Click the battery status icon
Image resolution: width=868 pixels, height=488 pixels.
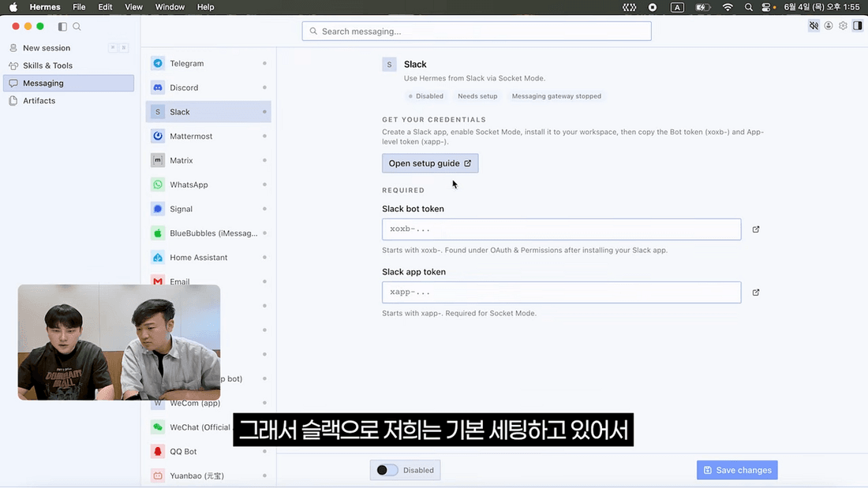pos(702,7)
